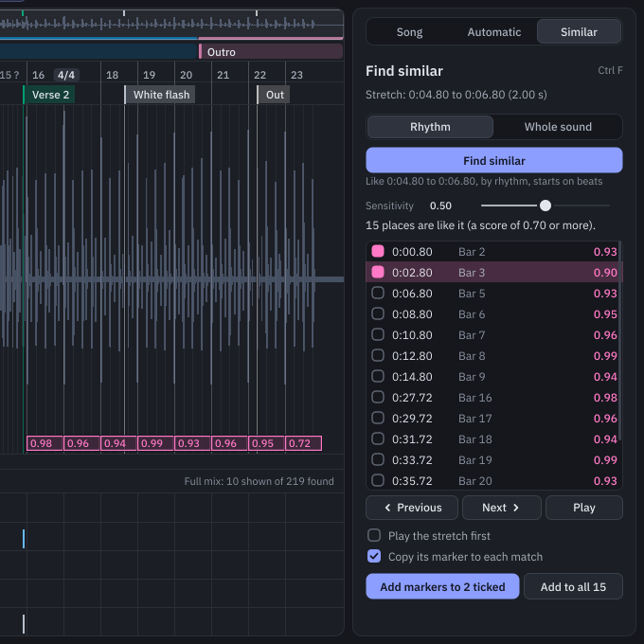Click the 0.93 match box on timeline
644x644 pixels.
pos(192,443)
